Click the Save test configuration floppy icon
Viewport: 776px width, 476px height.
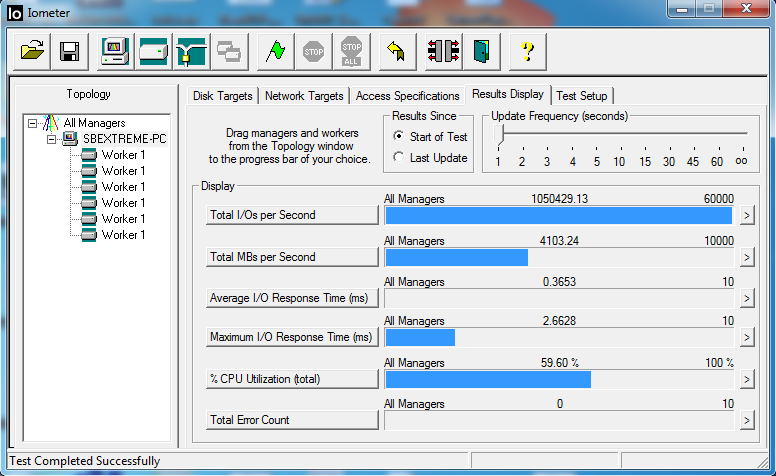(70, 51)
